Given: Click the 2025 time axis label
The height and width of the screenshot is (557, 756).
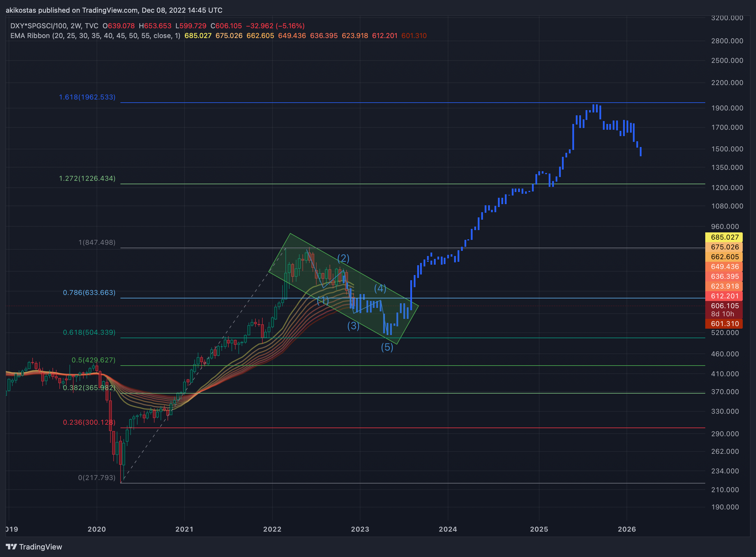Looking at the screenshot, I should click(x=539, y=529).
